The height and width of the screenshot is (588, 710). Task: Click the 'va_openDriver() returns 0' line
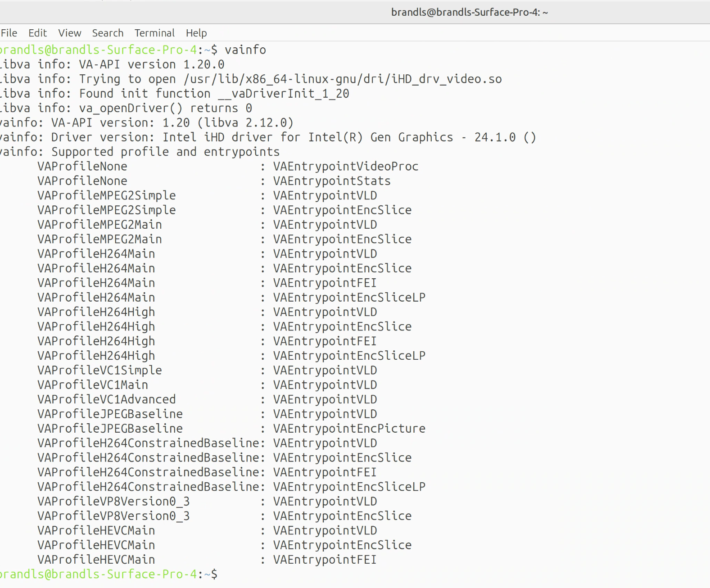pos(126,109)
